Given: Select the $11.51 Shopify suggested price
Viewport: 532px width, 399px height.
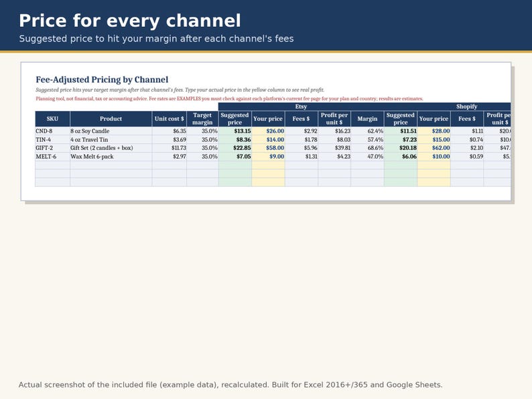Looking at the screenshot, I should (x=401, y=131).
